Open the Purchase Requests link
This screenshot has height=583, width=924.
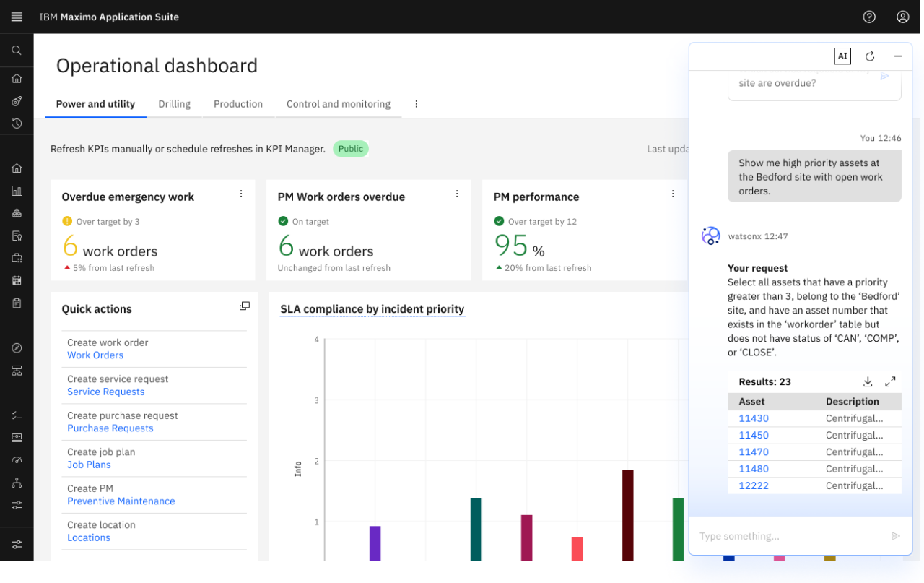[x=110, y=428]
